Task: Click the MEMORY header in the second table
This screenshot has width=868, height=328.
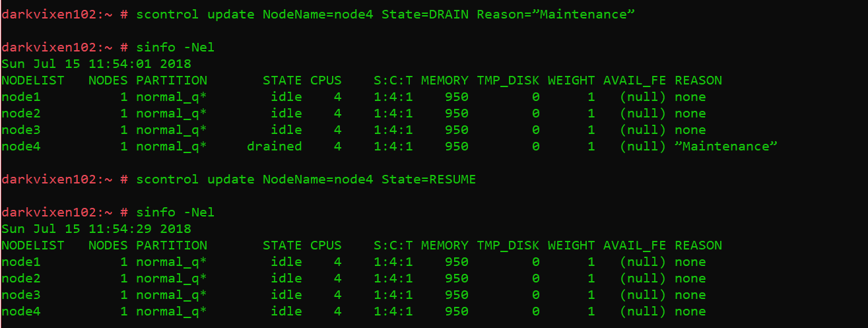Action: [444, 246]
